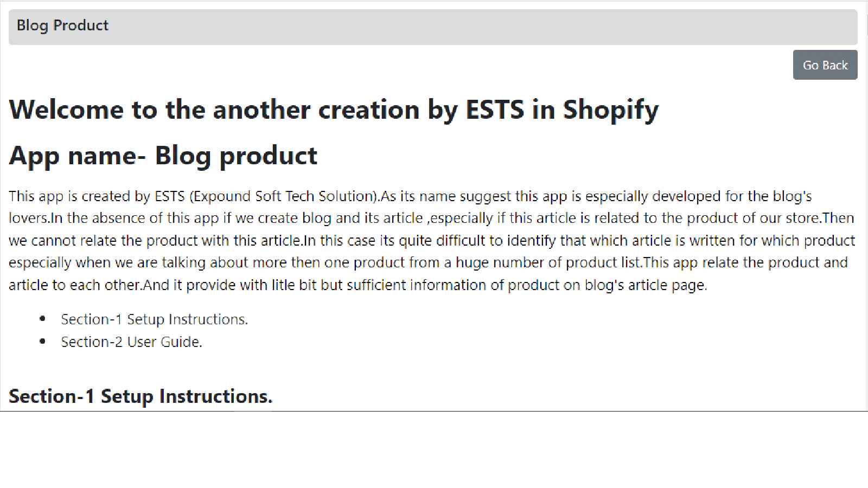Click the Welcome to the another creation heading
The image size is (868, 488).
click(334, 110)
